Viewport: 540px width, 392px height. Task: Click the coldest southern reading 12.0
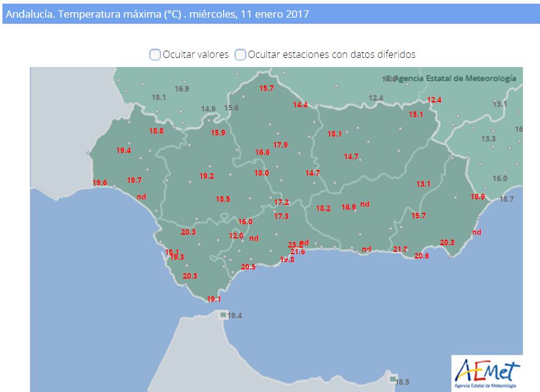236,236
